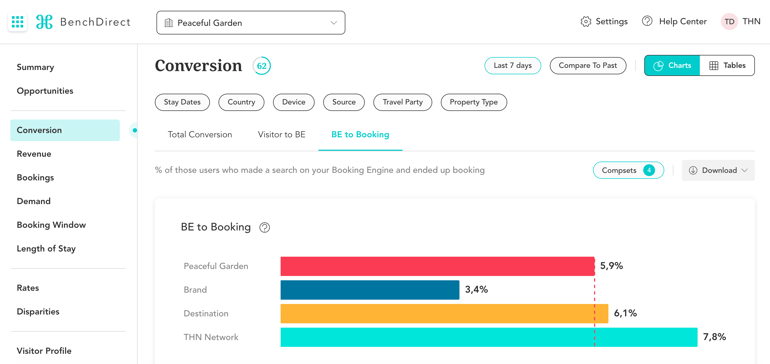Click the 6,1% value label

click(x=625, y=313)
